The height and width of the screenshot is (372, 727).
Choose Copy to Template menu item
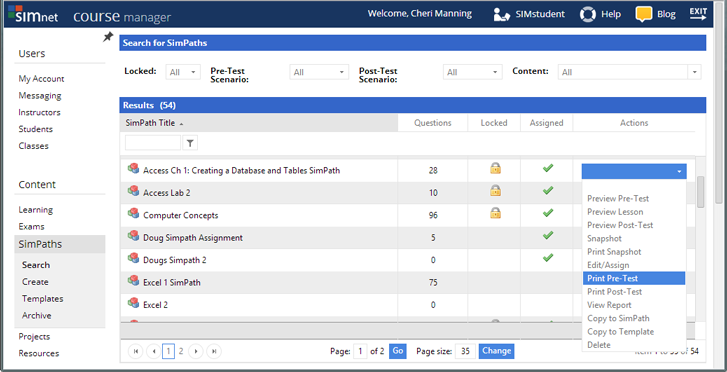[620, 332]
